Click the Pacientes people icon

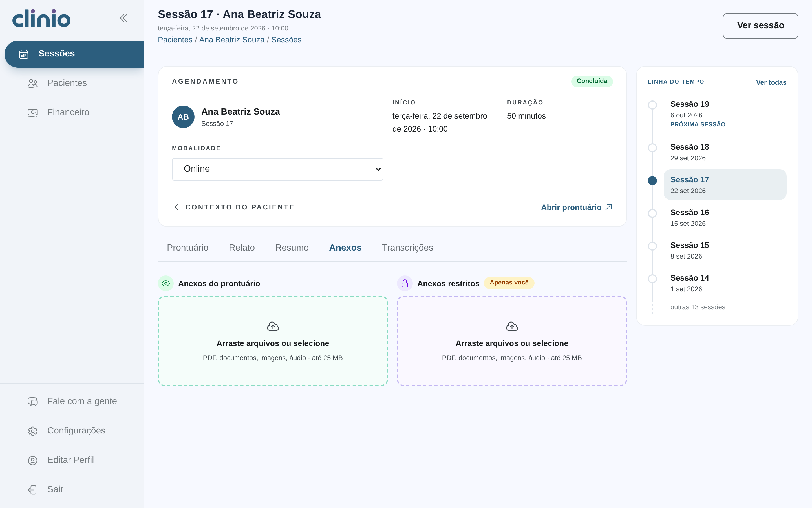pos(32,83)
